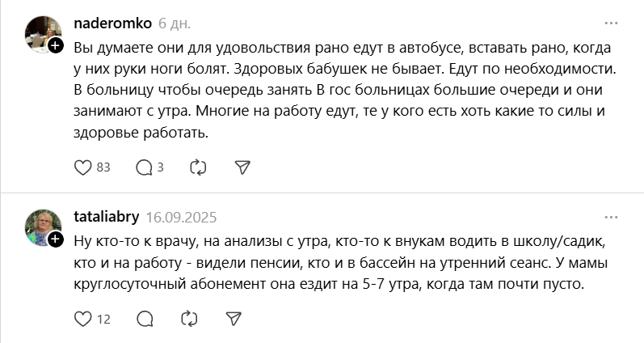Image resolution: width=644 pixels, height=343 pixels.
Task: Open the more options menu on tataliabry's comment
Action: coord(611,217)
